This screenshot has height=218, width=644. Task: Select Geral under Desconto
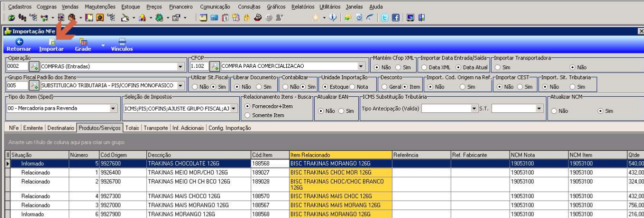tap(391, 86)
